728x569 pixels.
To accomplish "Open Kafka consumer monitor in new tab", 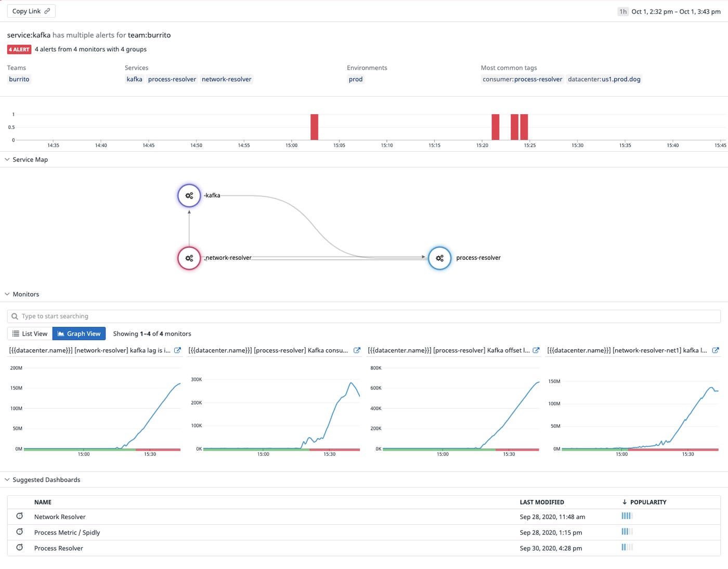I will pos(357,350).
